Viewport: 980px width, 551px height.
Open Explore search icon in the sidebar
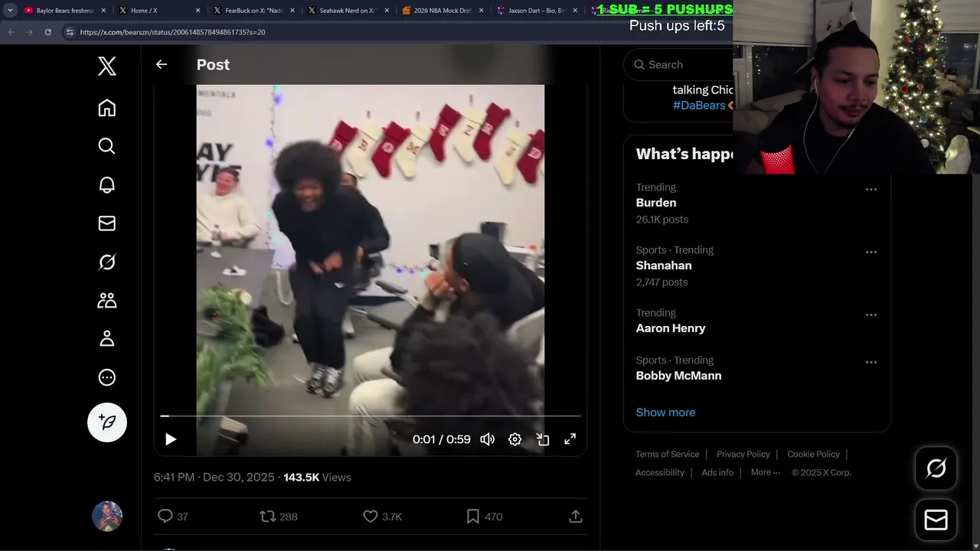click(107, 146)
